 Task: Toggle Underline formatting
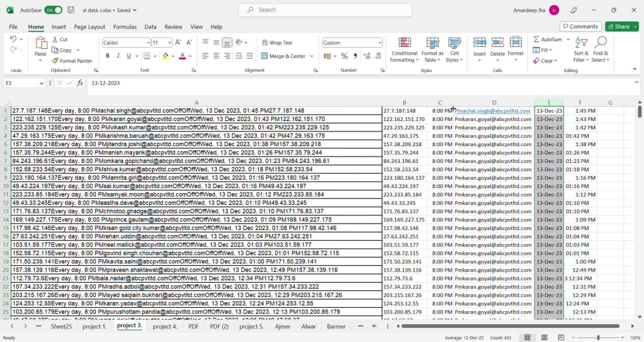tap(129, 56)
